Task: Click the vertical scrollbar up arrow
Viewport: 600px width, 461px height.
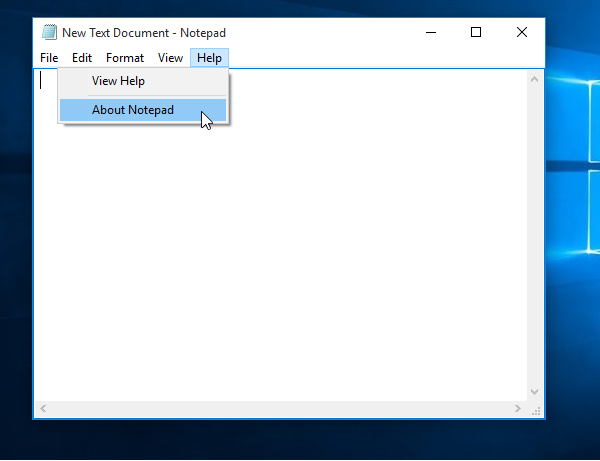Action: pos(535,79)
